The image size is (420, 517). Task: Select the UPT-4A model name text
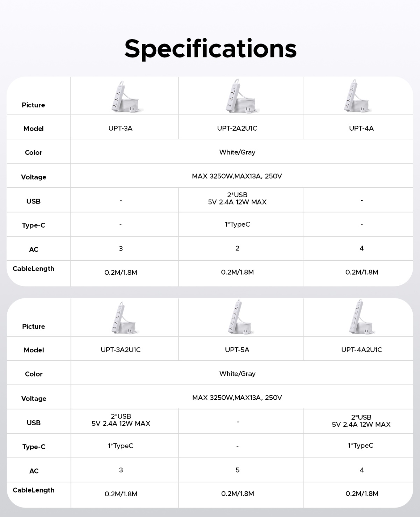pyautogui.click(x=361, y=128)
